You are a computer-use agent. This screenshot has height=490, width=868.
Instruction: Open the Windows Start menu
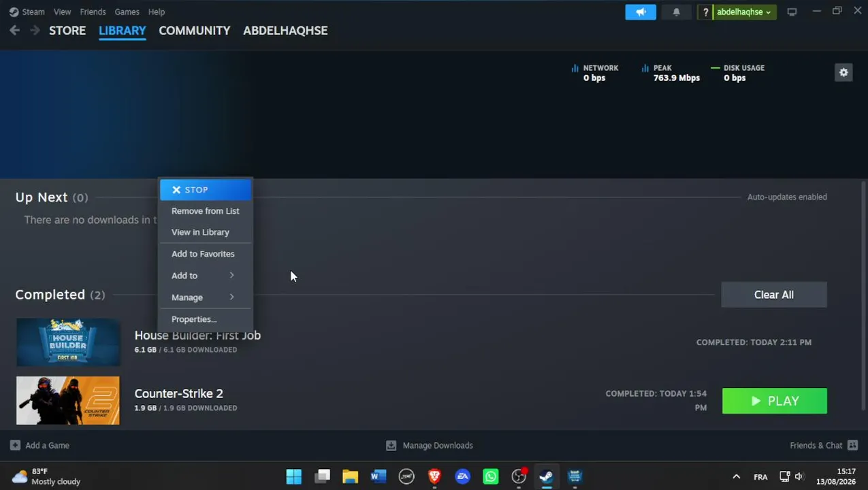pos(293,476)
